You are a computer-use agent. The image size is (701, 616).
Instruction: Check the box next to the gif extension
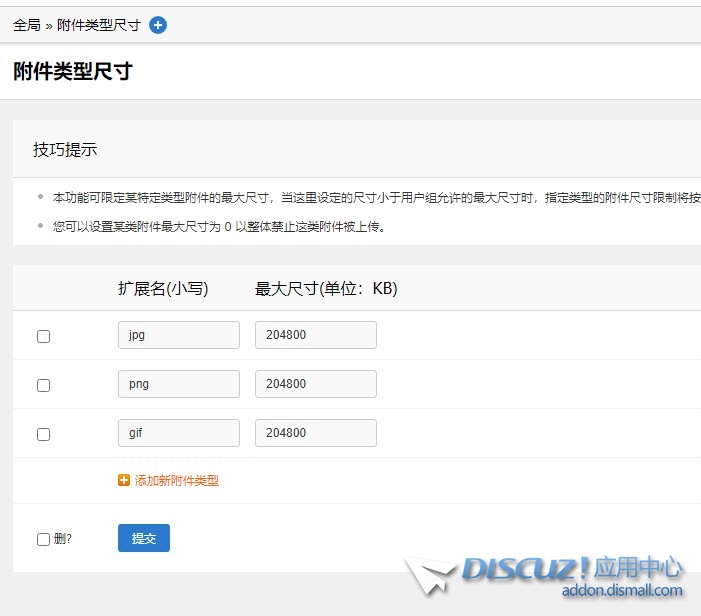[x=43, y=434]
